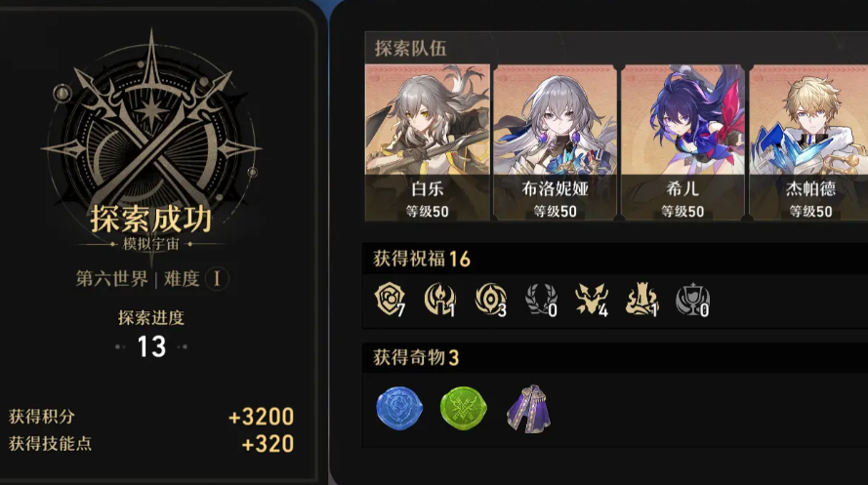This screenshot has width=868, height=485.
Task: Click 杰帕德 character card
Action: tap(808, 142)
